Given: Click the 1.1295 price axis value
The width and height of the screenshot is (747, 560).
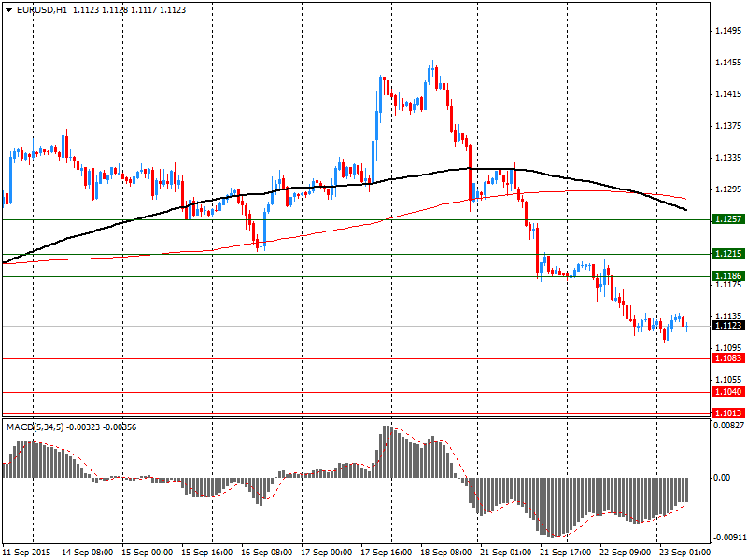Looking at the screenshot, I should pos(729,189).
